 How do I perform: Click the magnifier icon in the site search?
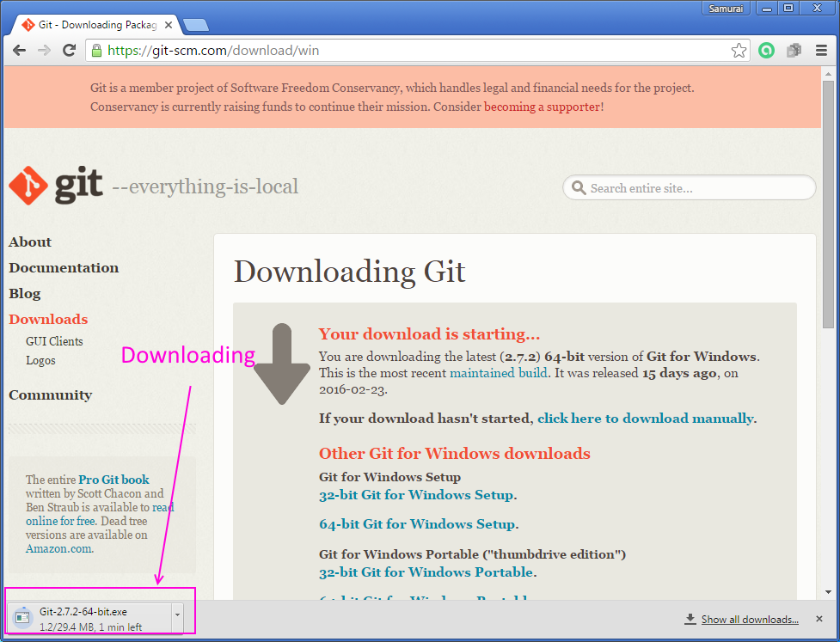(x=579, y=188)
